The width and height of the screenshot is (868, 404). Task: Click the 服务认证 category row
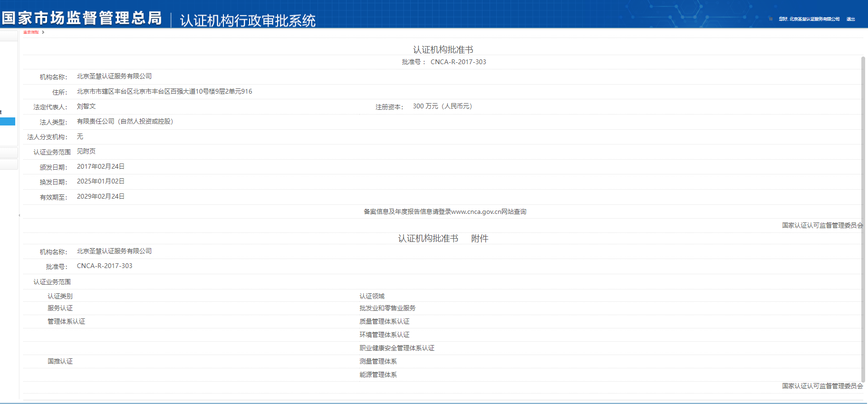click(60, 308)
